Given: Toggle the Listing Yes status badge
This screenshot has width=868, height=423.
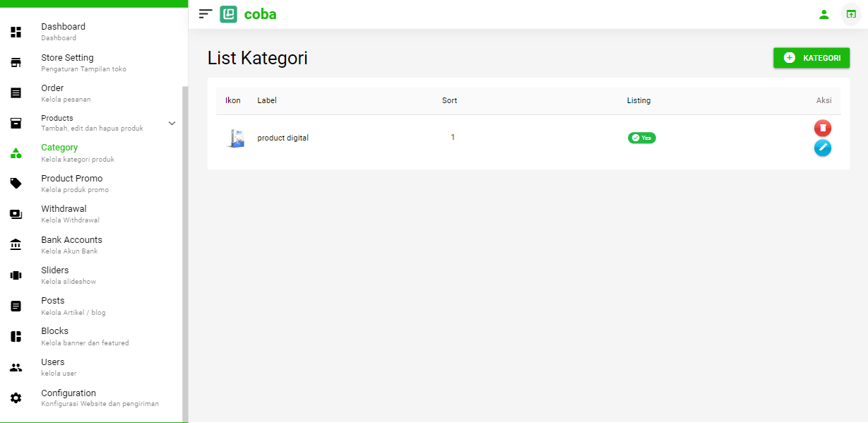Looking at the screenshot, I should pos(641,138).
